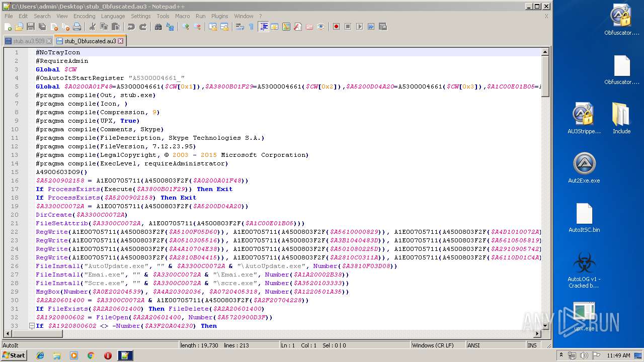
Task: Select the AutoItSC.bin desktop file
Action: click(584, 218)
